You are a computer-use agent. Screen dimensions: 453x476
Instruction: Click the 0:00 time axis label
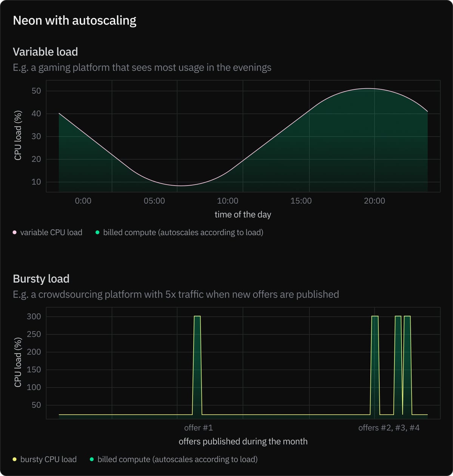83,201
